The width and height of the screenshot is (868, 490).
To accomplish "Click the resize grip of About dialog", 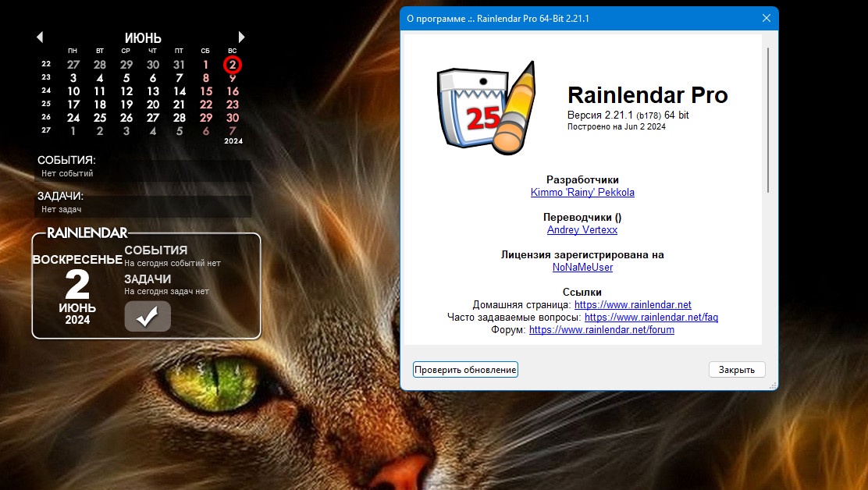I will pyautogui.click(x=773, y=385).
